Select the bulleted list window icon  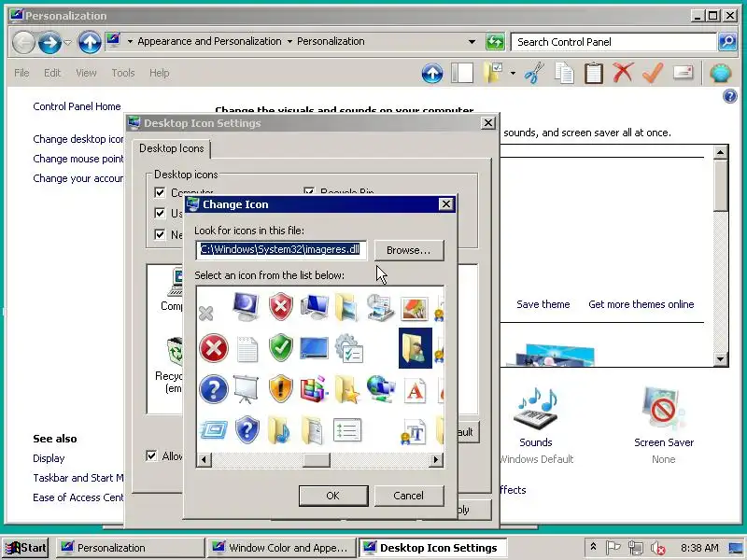(x=347, y=430)
